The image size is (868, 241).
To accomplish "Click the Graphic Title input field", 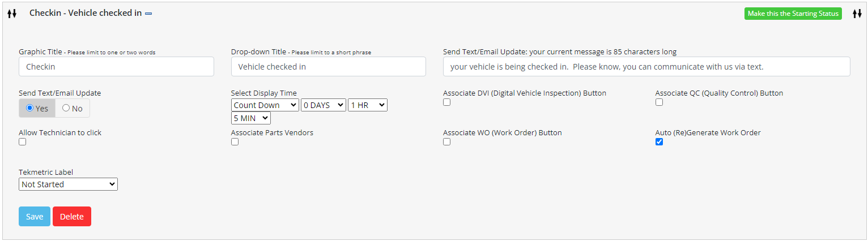I will [116, 67].
